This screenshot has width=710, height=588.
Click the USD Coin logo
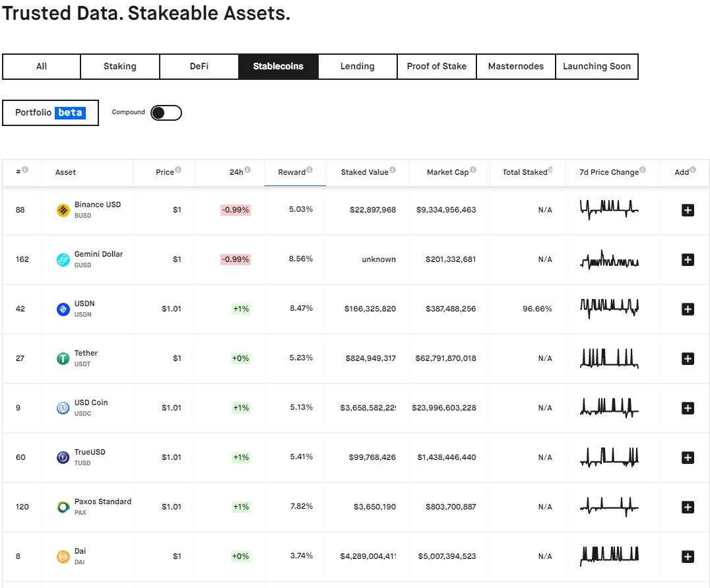63,408
